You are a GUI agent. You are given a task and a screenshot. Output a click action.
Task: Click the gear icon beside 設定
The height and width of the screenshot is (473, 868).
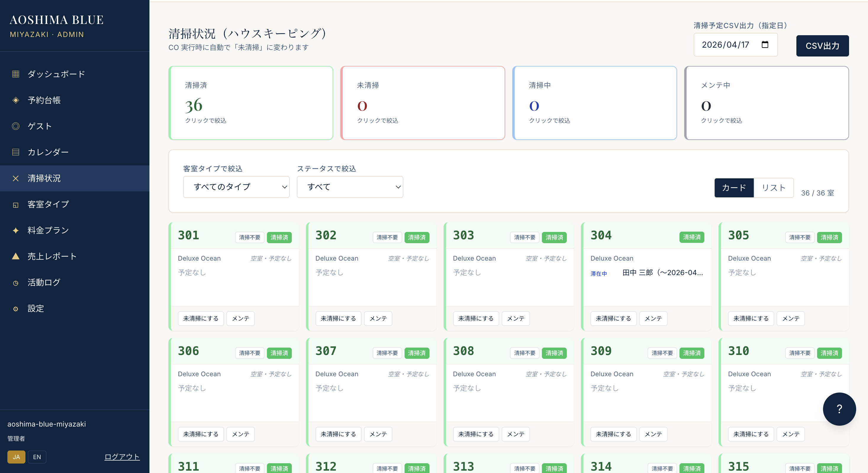click(15, 309)
